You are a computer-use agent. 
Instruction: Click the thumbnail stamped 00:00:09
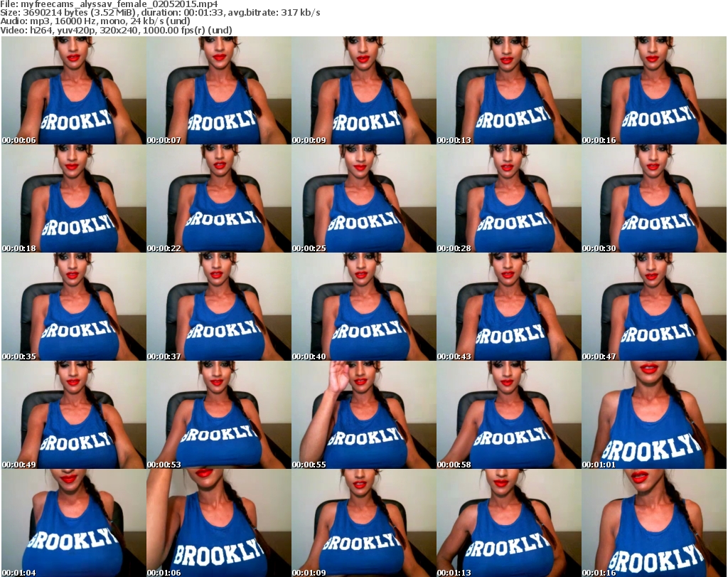pos(364,90)
